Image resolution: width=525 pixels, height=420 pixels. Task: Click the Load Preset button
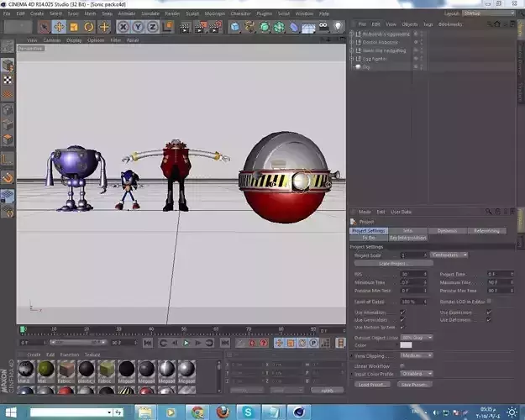point(372,385)
